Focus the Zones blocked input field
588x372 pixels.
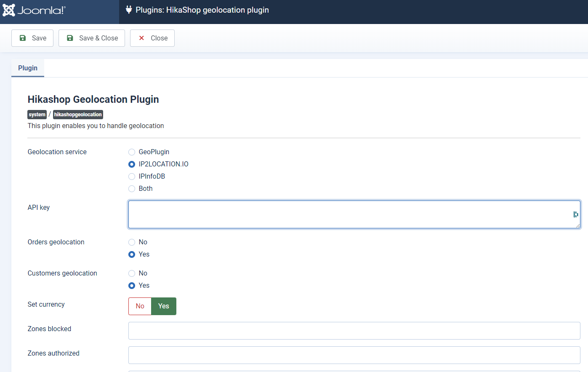tap(354, 331)
